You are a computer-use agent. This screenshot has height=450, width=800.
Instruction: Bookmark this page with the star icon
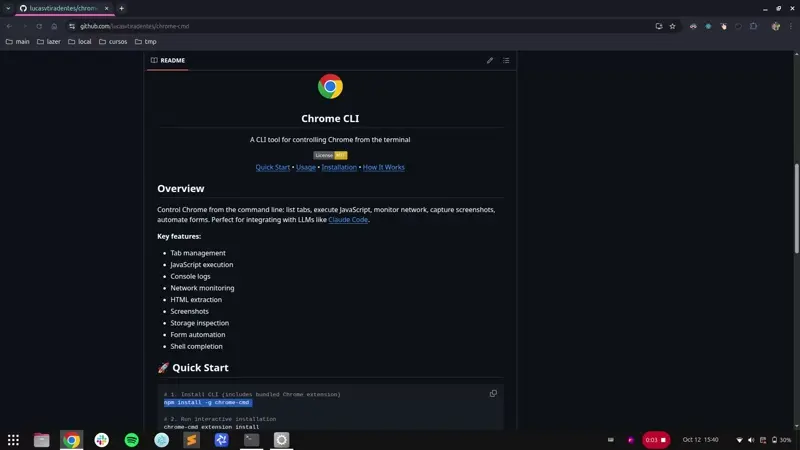[672, 26]
